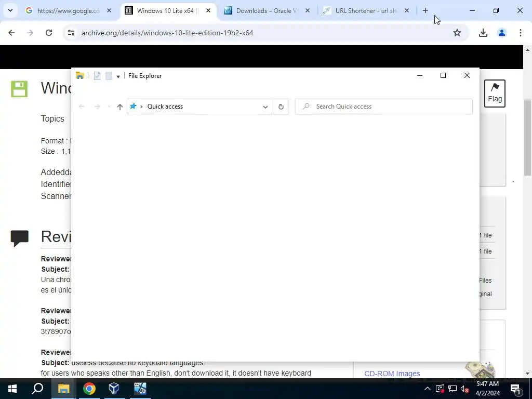Maximize the File Explorer window
The height and width of the screenshot is (399, 532).
click(x=443, y=76)
